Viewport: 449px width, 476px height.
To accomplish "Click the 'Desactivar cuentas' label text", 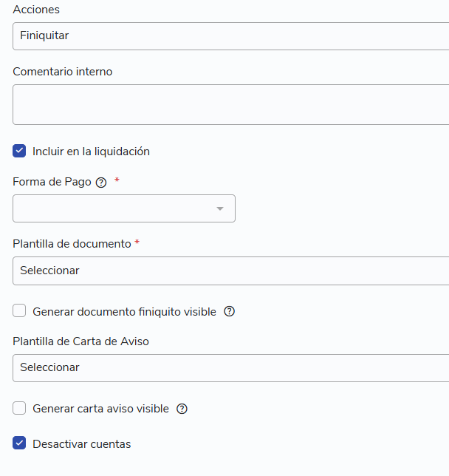I will (x=82, y=443).
